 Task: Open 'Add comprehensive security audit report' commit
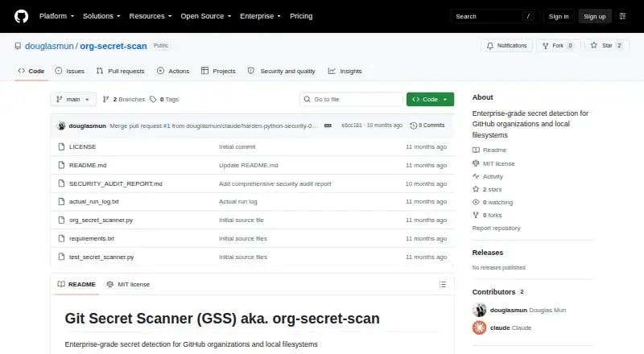275,183
